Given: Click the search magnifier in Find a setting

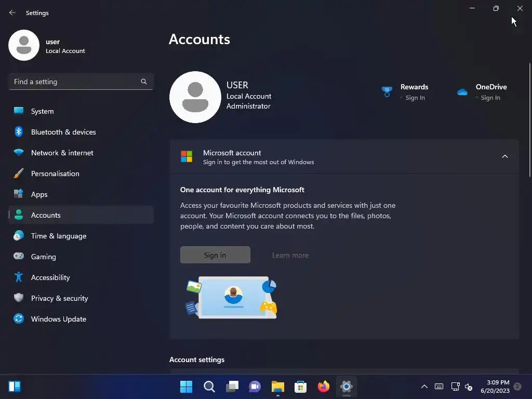Looking at the screenshot, I should pos(144,82).
